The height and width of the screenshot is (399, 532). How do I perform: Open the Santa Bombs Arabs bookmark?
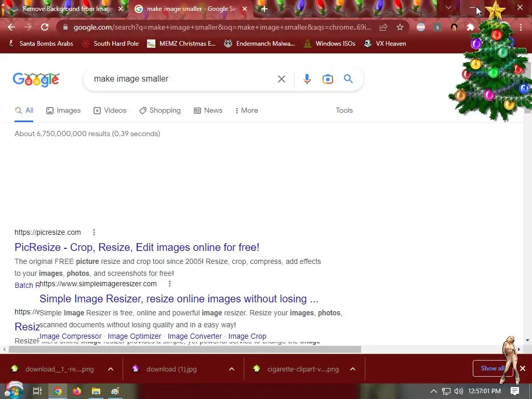click(x=41, y=44)
